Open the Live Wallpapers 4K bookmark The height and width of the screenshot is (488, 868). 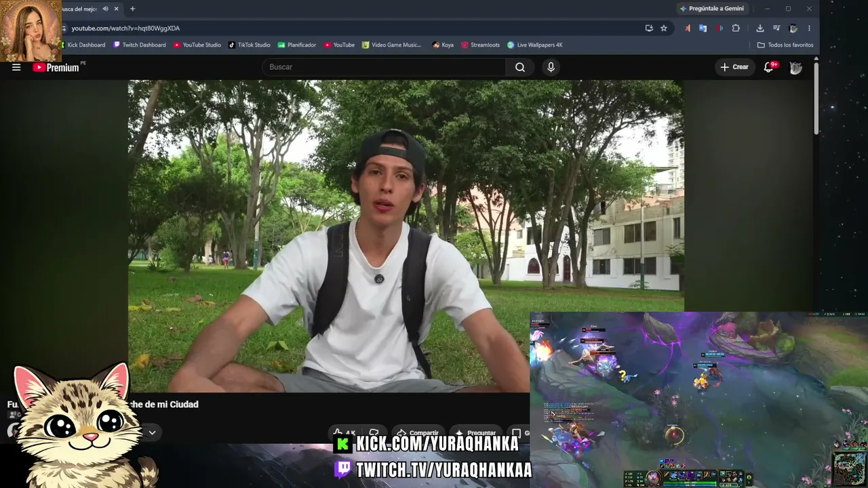(535, 45)
